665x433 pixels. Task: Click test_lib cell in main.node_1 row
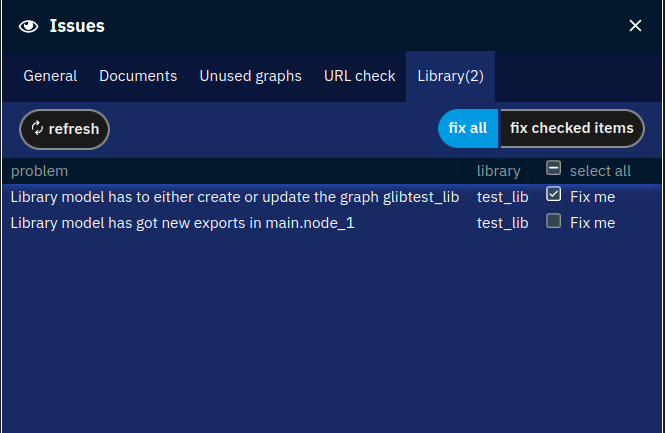pos(503,223)
